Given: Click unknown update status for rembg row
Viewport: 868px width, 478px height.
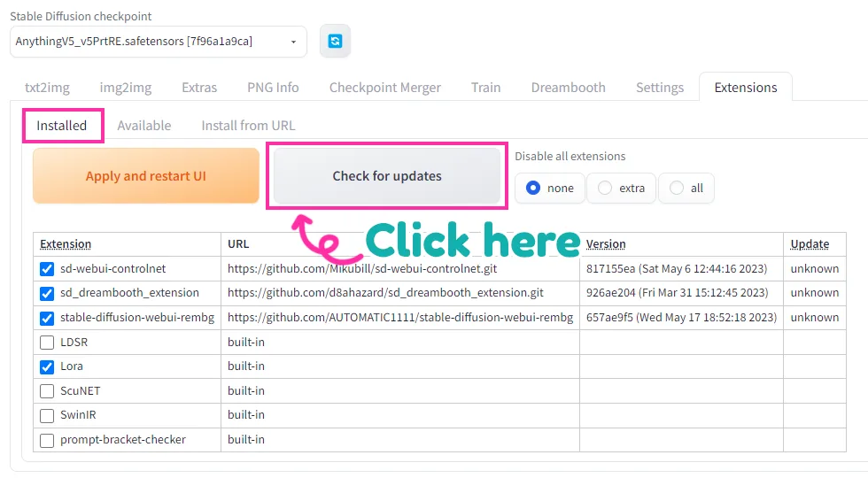Looking at the screenshot, I should coord(814,318).
